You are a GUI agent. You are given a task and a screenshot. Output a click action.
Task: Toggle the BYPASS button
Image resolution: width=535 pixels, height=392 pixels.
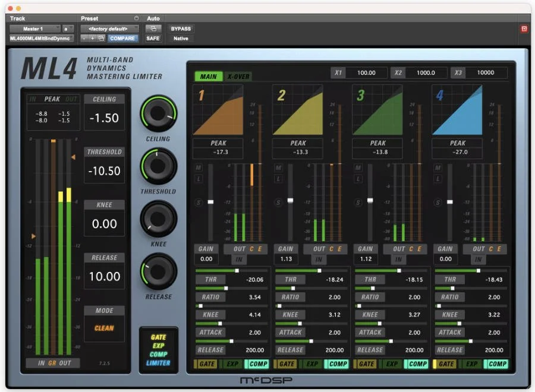[x=181, y=29]
